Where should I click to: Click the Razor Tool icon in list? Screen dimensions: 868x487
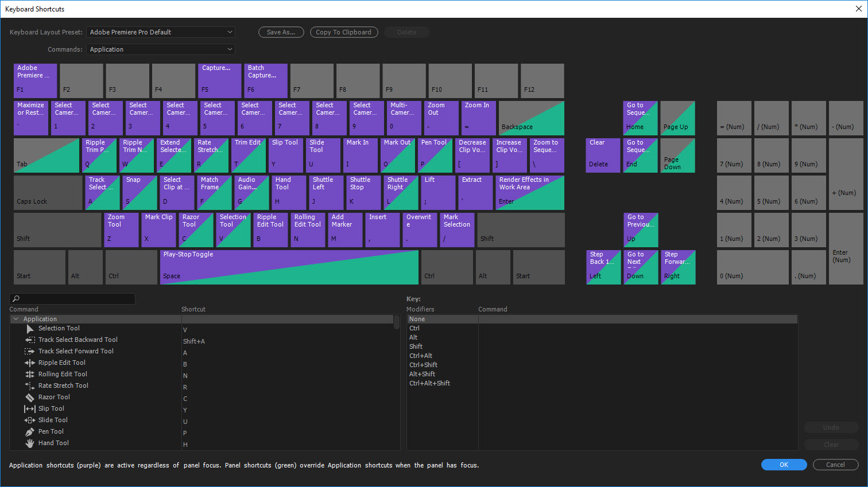pos(30,398)
